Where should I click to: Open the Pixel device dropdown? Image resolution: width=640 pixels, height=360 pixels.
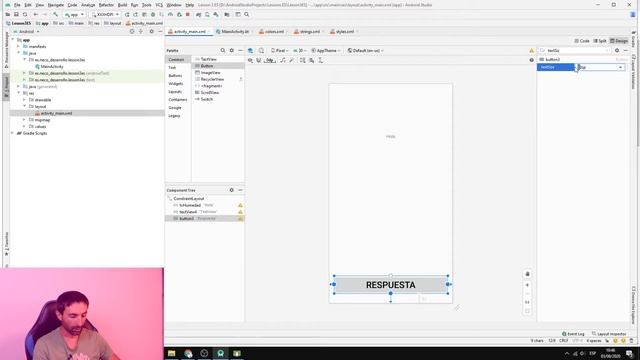(280, 51)
